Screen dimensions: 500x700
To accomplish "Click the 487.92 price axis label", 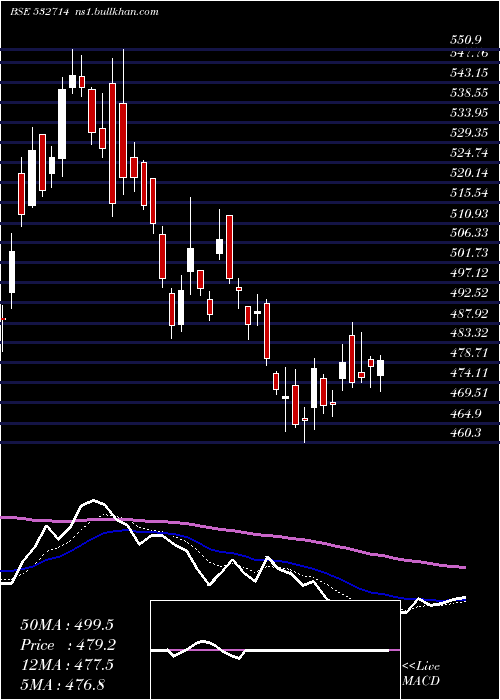I will (469, 313).
